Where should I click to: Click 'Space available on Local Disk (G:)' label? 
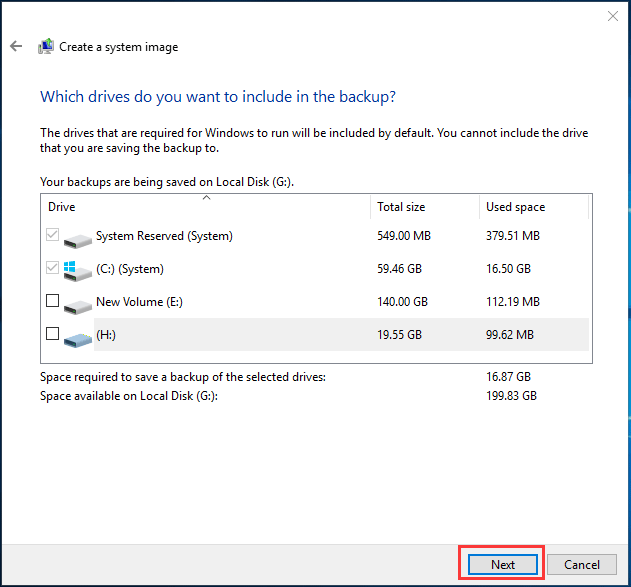coord(129,396)
